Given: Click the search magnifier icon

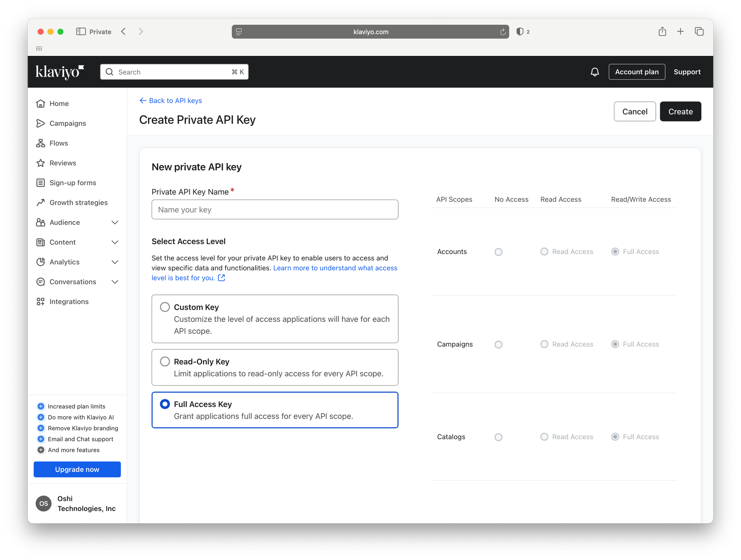Looking at the screenshot, I should (x=110, y=72).
